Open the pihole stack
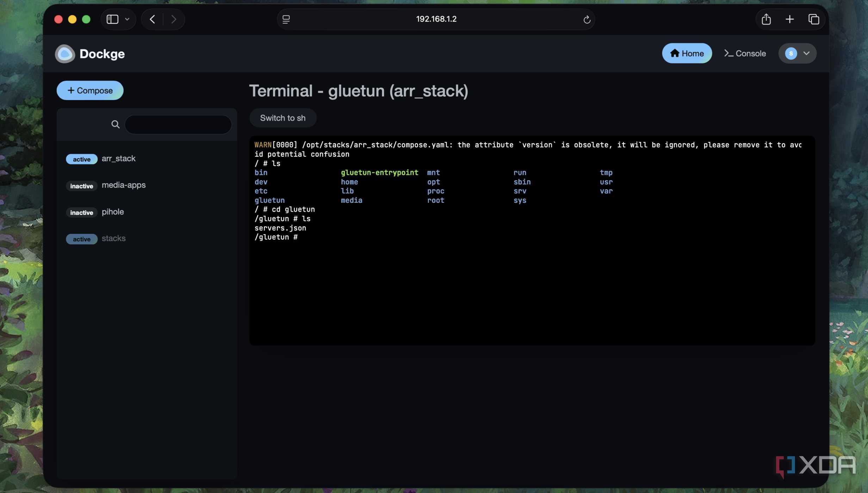The height and width of the screenshot is (493, 868). tap(147, 212)
